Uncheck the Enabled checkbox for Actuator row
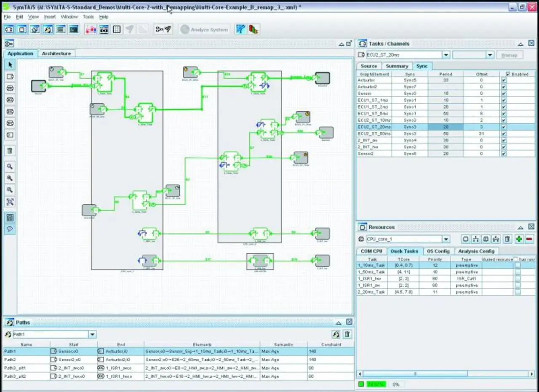539x392 pixels. click(504, 80)
